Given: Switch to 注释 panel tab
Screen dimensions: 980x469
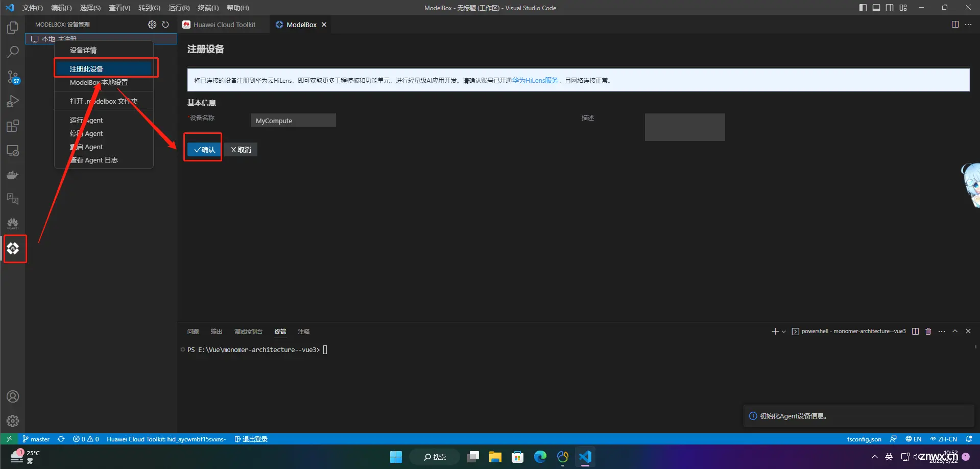Looking at the screenshot, I should [304, 332].
